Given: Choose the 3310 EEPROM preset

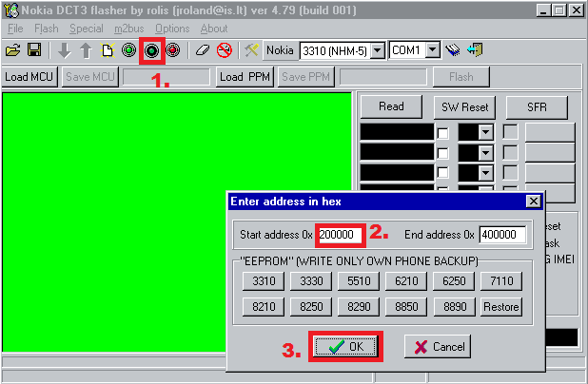Looking at the screenshot, I should (x=264, y=281).
